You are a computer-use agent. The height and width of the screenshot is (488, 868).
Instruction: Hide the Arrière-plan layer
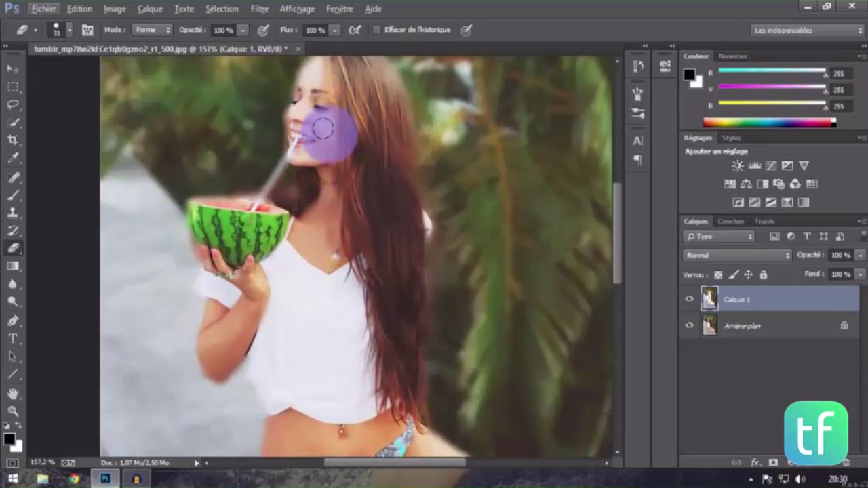[690, 325]
